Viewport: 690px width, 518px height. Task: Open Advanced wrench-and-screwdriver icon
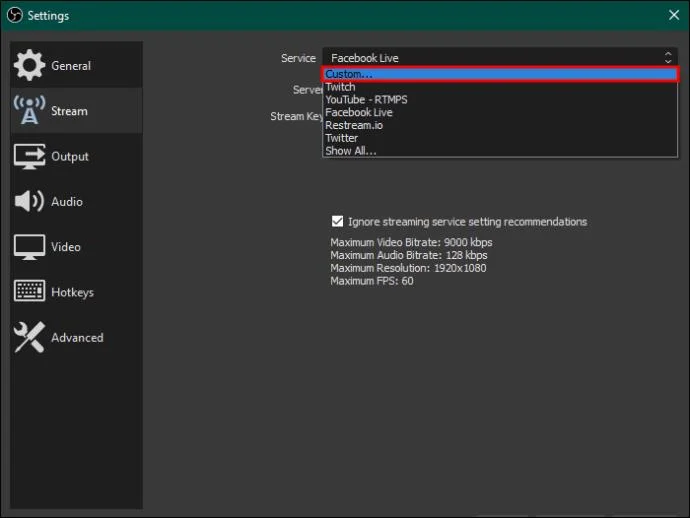pyautogui.click(x=29, y=337)
